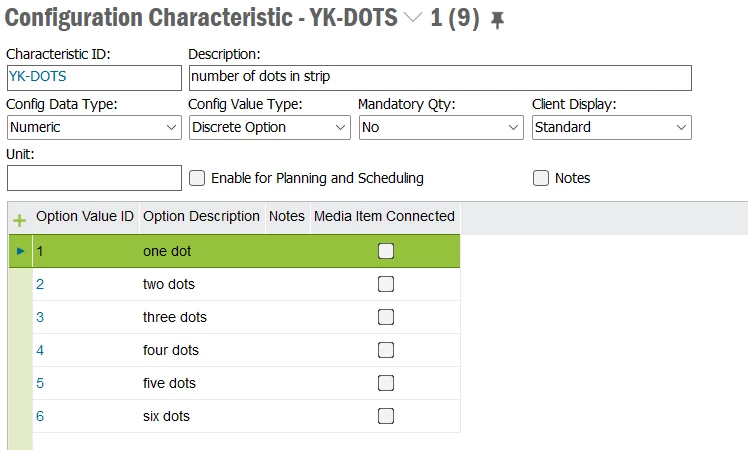Click the row indicator arrow for option 1
The width and height of the screenshot is (748, 450).
[x=21, y=251]
